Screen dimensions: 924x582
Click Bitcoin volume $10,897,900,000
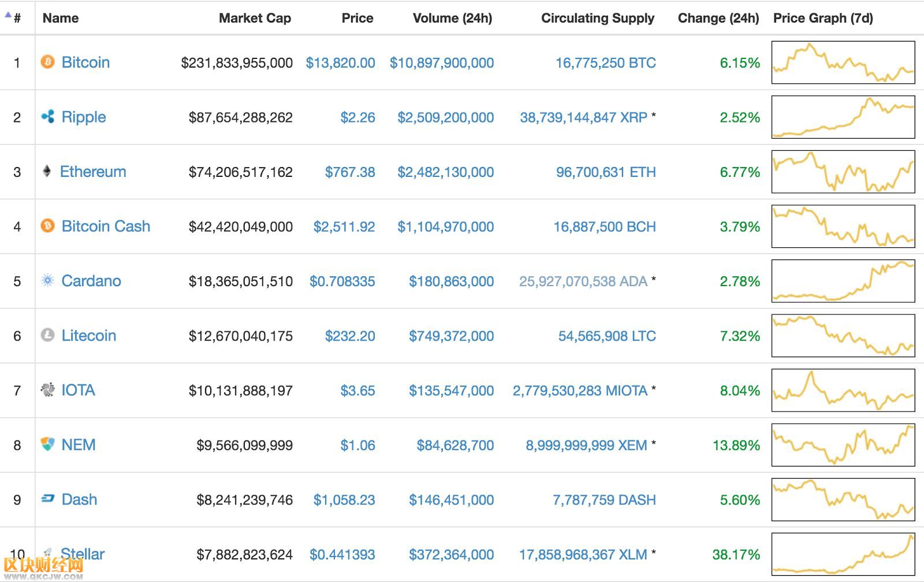tap(442, 62)
